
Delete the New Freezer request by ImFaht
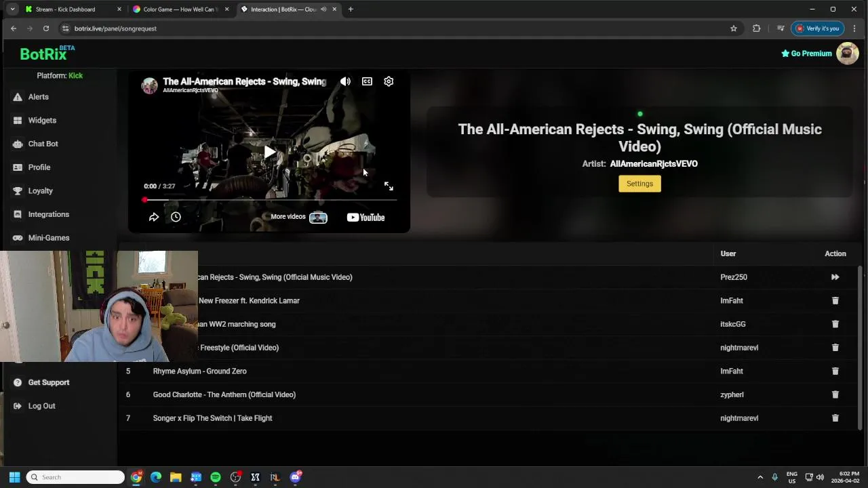(x=835, y=301)
